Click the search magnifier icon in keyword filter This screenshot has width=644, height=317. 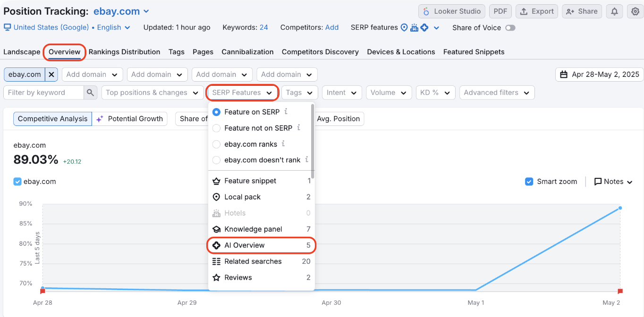[x=91, y=92]
